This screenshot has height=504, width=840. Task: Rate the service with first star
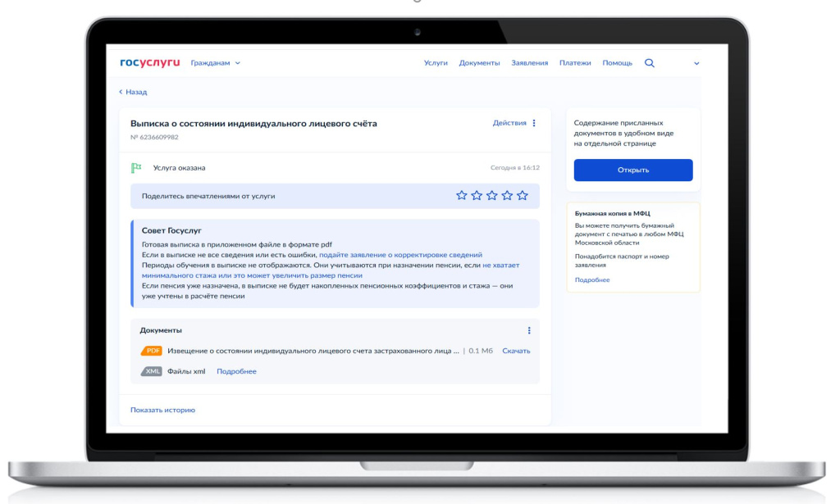(x=461, y=196)
